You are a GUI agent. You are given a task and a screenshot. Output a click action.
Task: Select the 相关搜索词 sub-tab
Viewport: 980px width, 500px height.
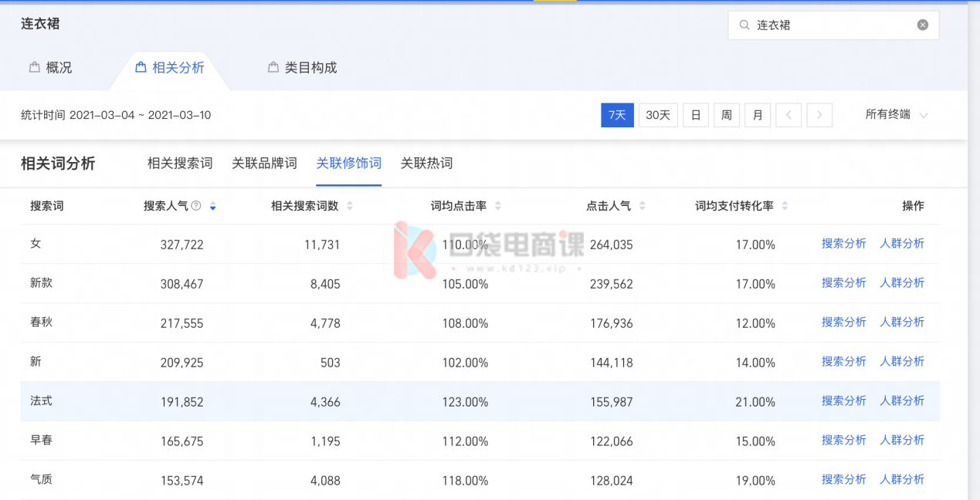click(180, 164)
